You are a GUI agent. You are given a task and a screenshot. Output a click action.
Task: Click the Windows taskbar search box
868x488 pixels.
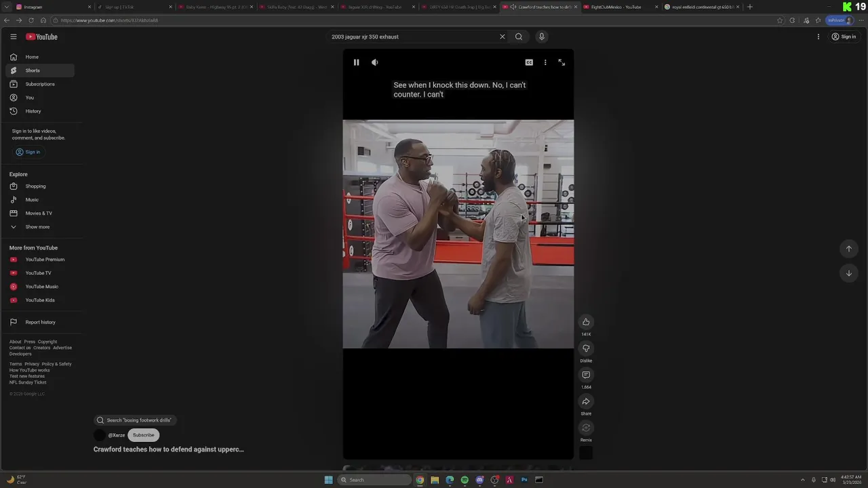click(x=375, y=480)
